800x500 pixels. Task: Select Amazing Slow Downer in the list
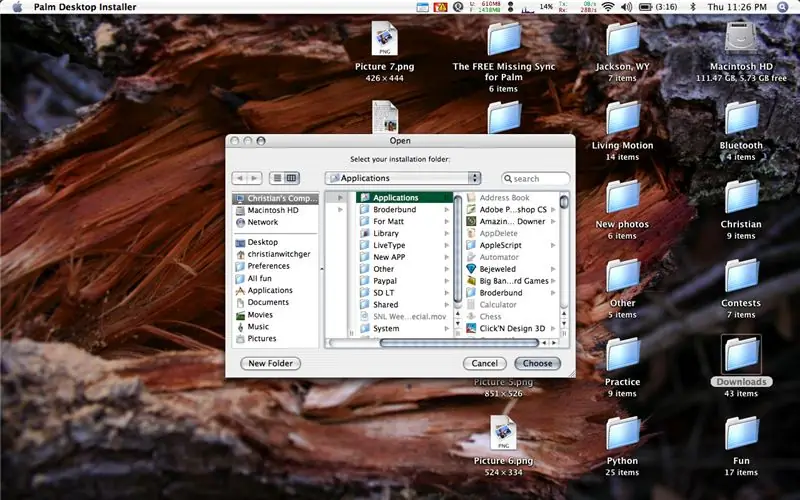click(511, 221)
